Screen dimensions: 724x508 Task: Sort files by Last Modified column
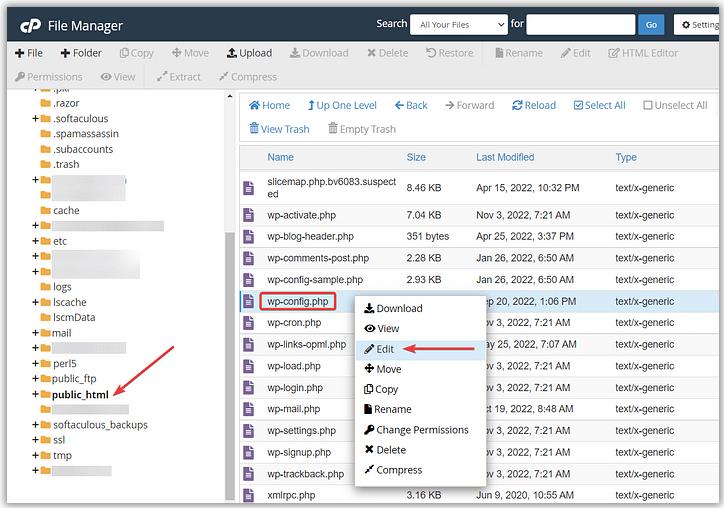click(505, 157)
